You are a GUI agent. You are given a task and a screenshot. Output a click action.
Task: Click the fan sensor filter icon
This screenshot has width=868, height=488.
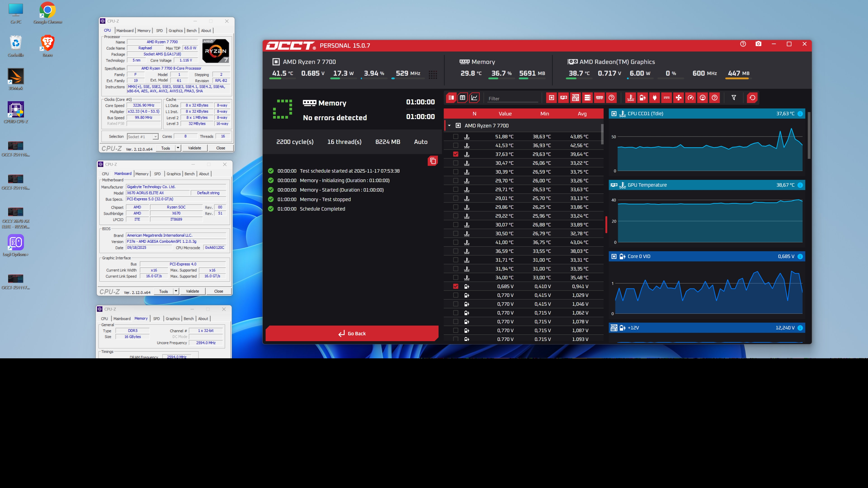(x=678, y=98)
